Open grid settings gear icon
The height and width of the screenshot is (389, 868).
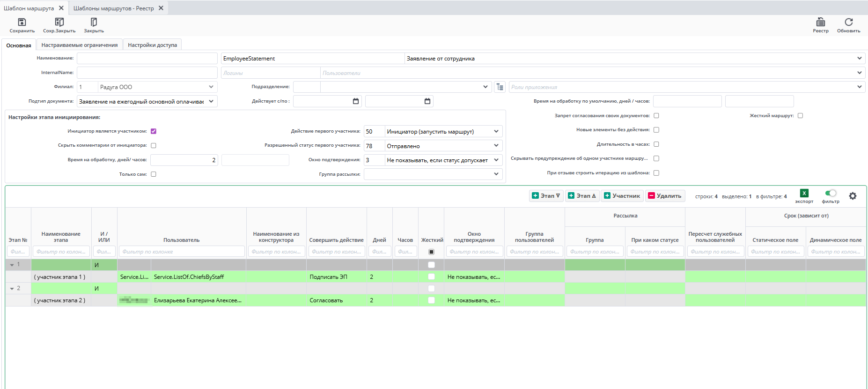853,196
